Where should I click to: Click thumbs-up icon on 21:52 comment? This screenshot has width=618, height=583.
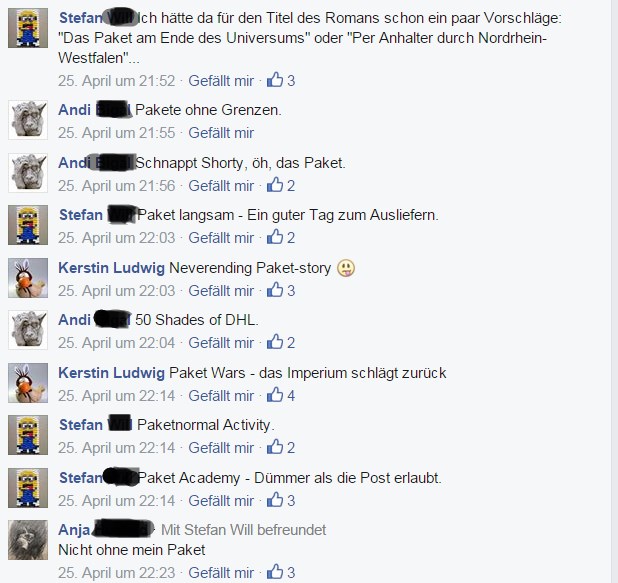click(x=275, y=80)
